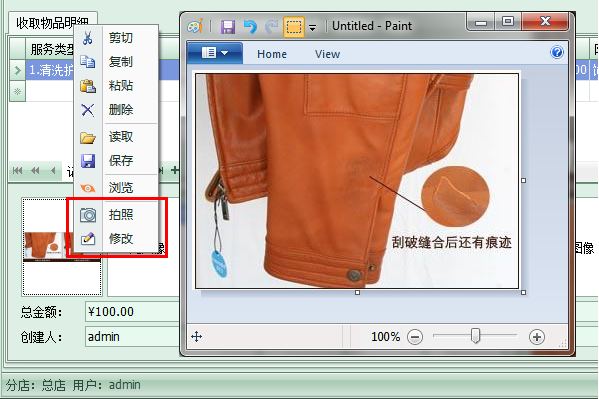Click the 分店: 总店 status bar text
Viewport: 599px width, 399px height.
pos(36,385)
